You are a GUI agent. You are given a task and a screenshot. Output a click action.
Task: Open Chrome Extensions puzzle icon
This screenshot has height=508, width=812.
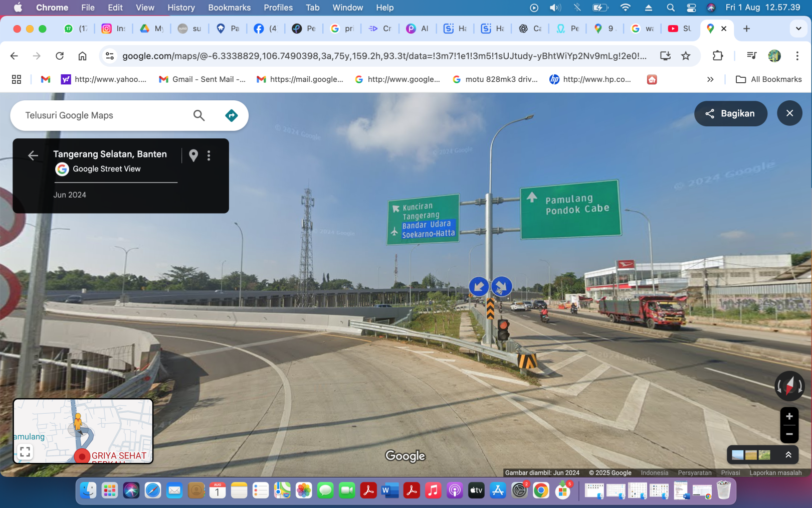pyautogui.click(x=717, y=56)
